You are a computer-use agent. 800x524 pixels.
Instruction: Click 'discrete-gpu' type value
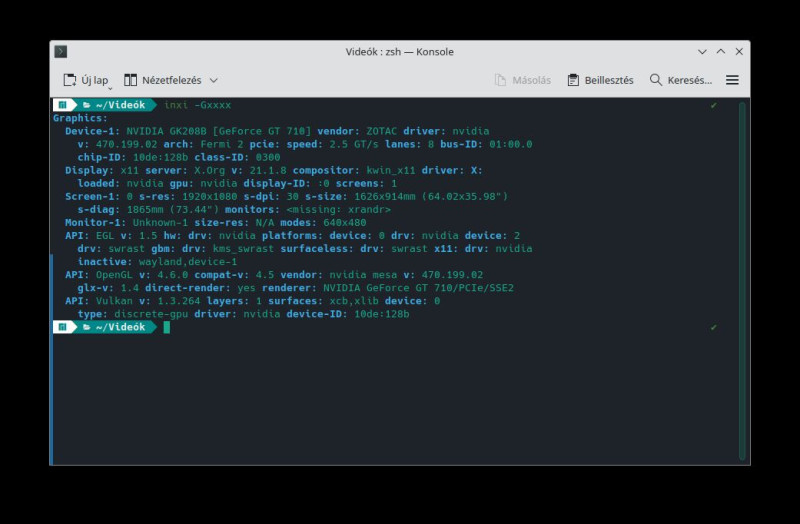click(x=151, y=314)
